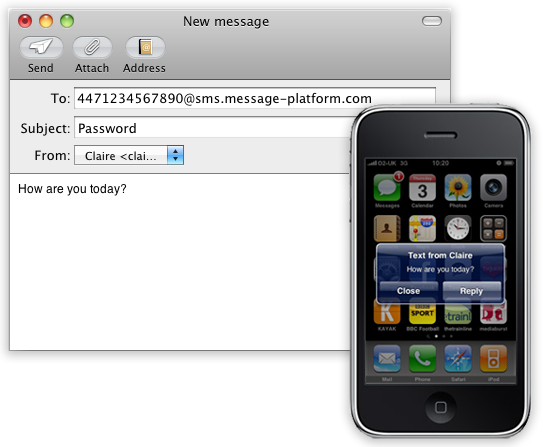Click the message body text area
This screenshot has height=447, width=543.
point(180,261)
